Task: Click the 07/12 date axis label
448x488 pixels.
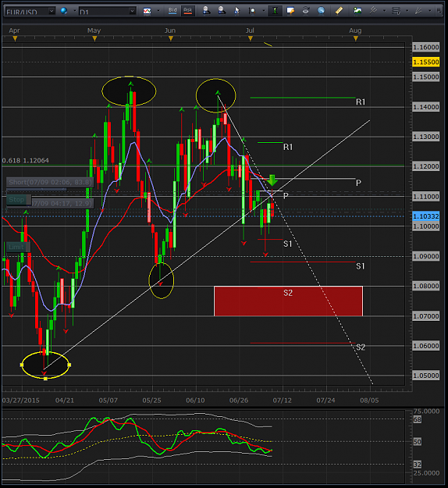Action: [283, 401]
